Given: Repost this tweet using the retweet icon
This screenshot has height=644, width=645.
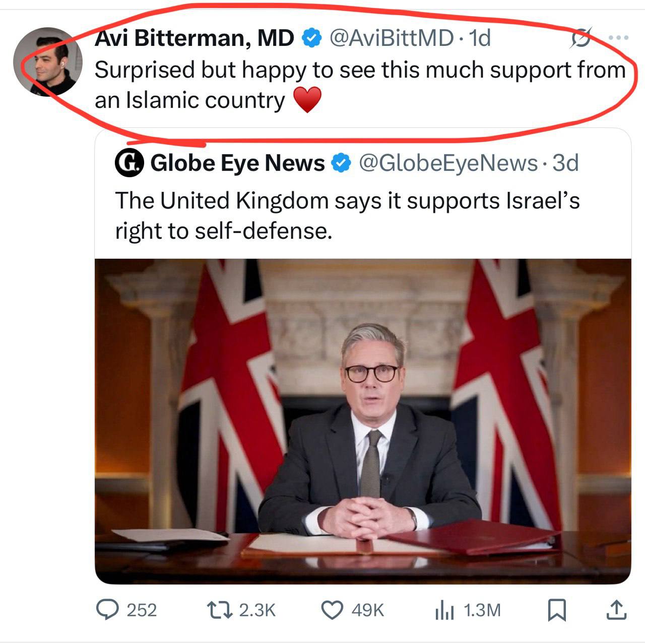Looking at the screenshot, I should click(220, 610).
